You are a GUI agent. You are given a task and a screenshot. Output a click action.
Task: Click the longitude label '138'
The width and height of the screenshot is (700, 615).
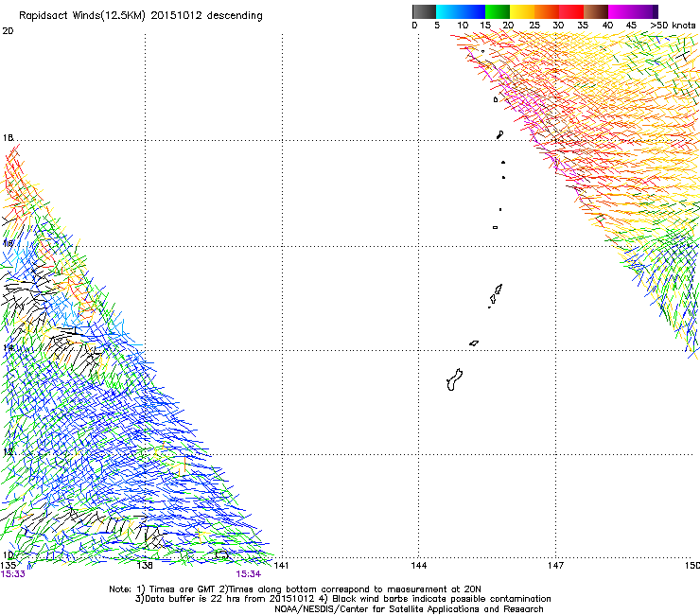tap(145, 566)
